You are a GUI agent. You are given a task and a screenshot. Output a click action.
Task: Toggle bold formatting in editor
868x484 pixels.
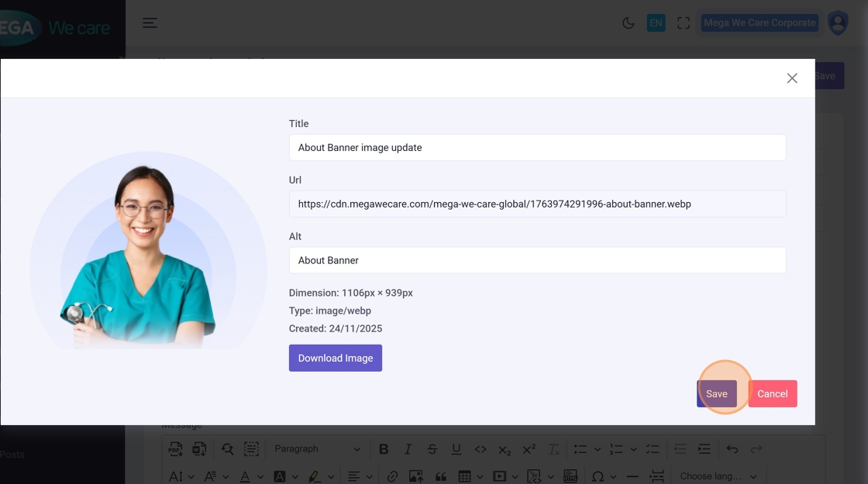pyautogui.click(x=384, y=449)
